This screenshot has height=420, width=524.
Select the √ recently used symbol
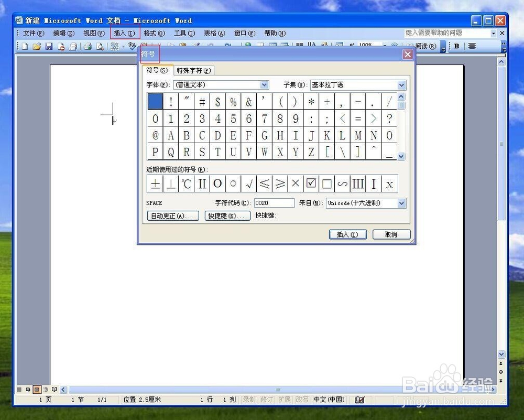click(248, 184)
